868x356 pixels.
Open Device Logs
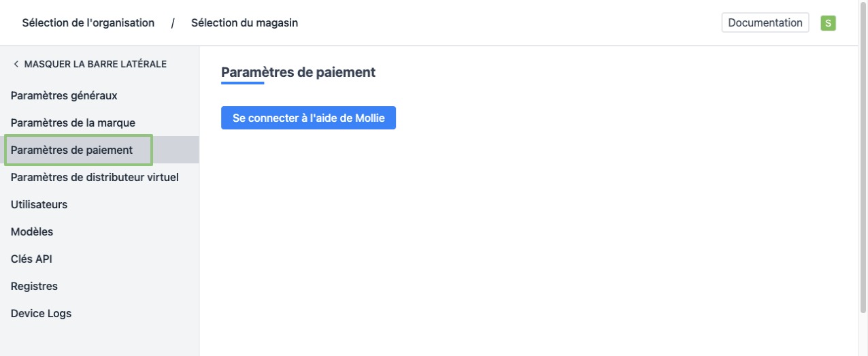pos(41,314)
